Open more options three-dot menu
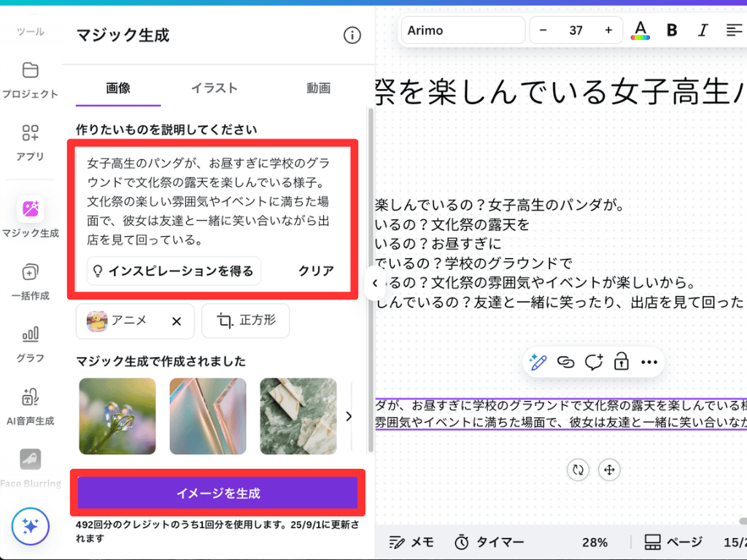Viewport: 747px width, 560px height. [x=649, y=362]
